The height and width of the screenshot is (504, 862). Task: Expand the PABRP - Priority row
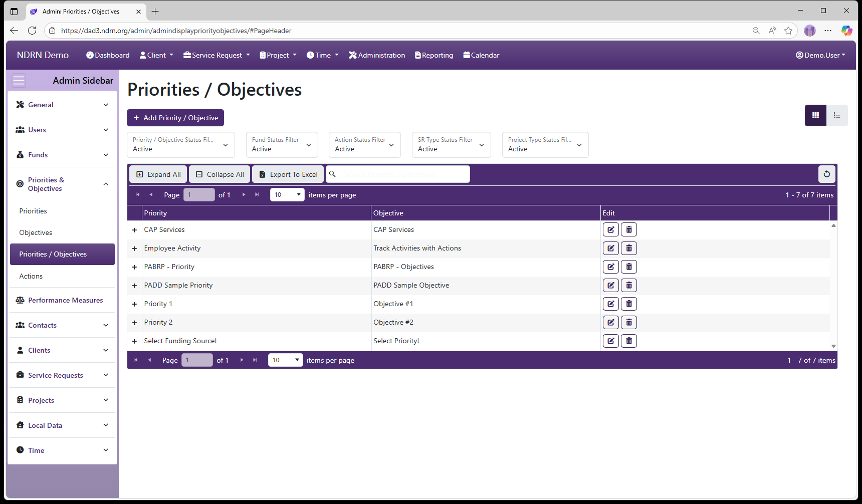click(x=134, y=267)
